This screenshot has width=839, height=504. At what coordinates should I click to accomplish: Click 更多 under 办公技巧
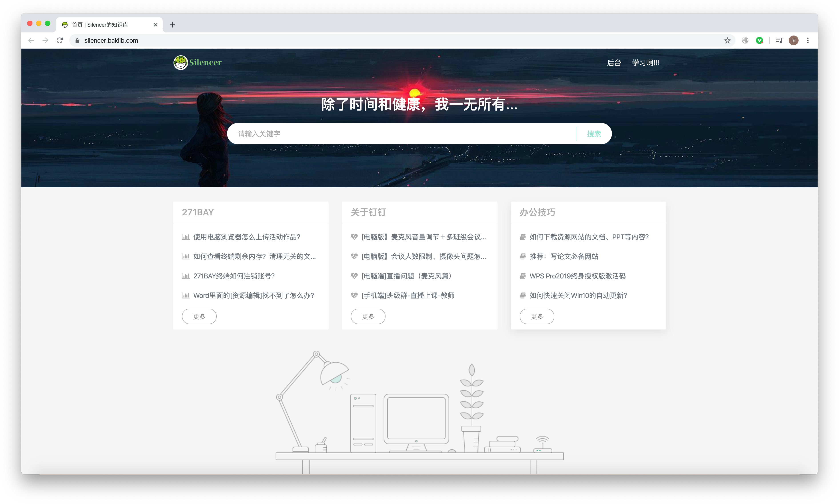tap(537, 316)
